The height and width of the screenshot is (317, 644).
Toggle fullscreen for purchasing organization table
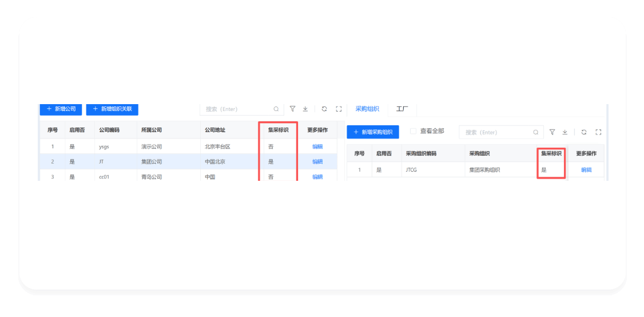[x=598, y=132]
